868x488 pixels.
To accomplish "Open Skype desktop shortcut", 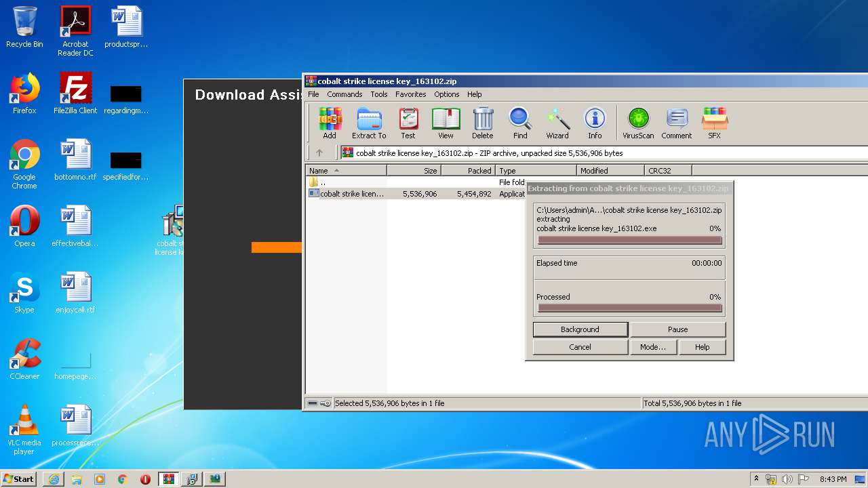I will click(x=24, y=293).
